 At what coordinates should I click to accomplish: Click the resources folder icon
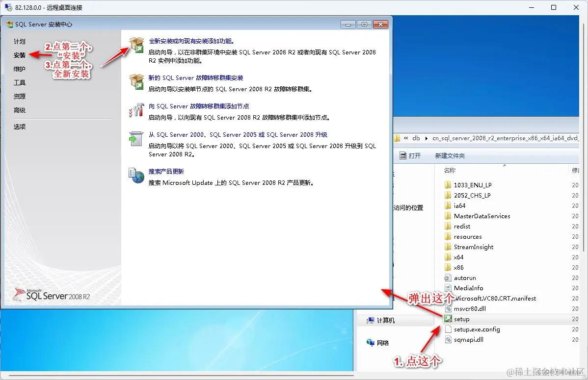[448, 236]
